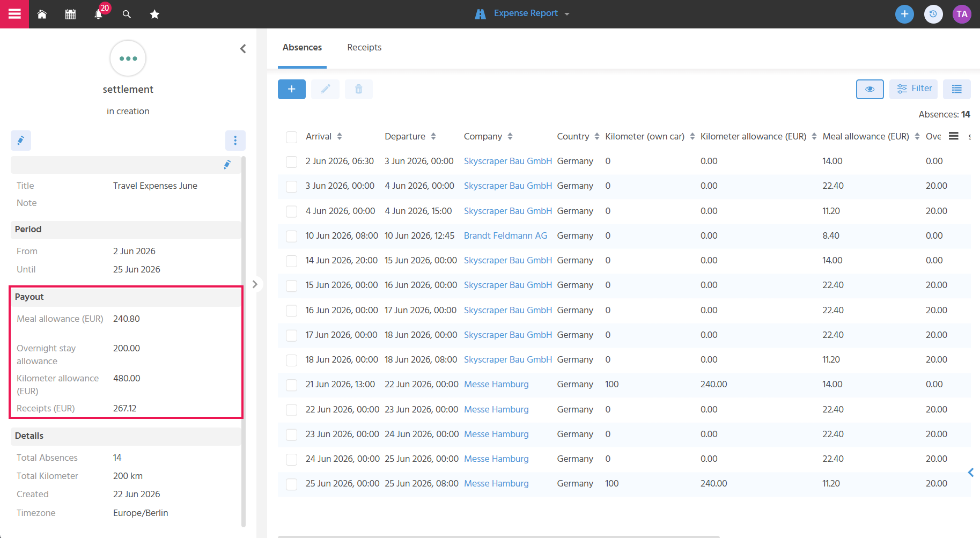Viewport: 980px width, 538px height.
Task: Switch to the Receipts tab
Action: pyautogui.click(x=364, y=48)
